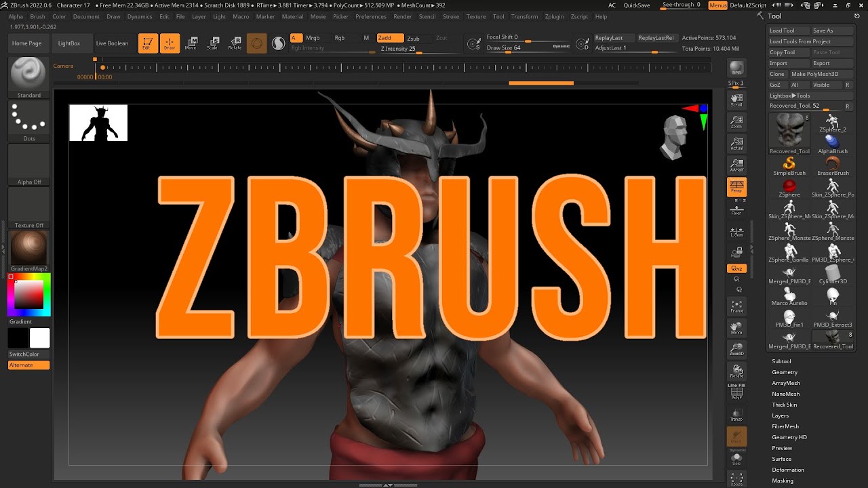Image resolution: width=868 pixels, height=488 pixels.
Task: Open the Zplugin menu
Action: pyautogui.click(x=554, y=17)
